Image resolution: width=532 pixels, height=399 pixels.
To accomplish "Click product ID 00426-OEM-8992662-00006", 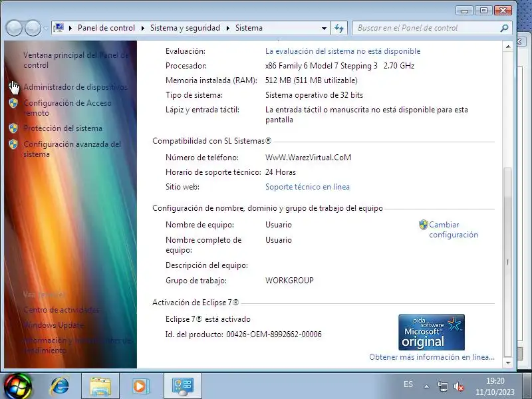I will (274, 334).
